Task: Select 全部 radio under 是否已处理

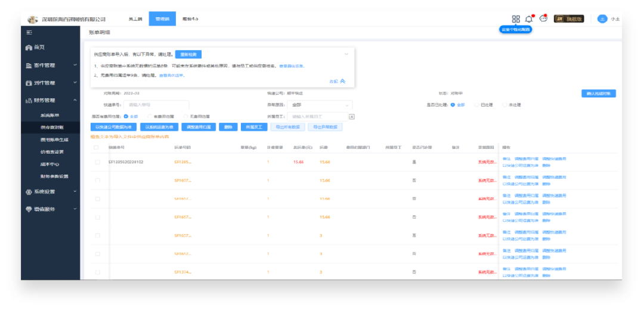Action: point(453,105)
